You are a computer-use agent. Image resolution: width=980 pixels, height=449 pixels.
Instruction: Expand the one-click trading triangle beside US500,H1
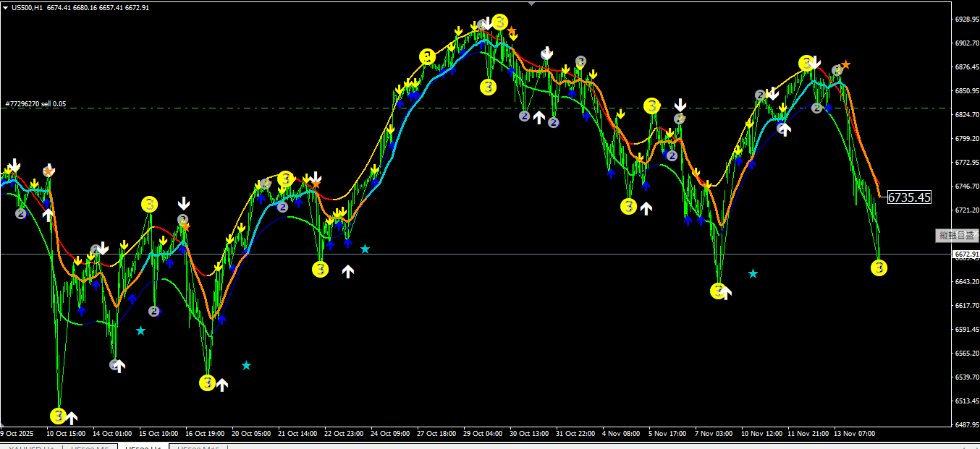[6, 7]
